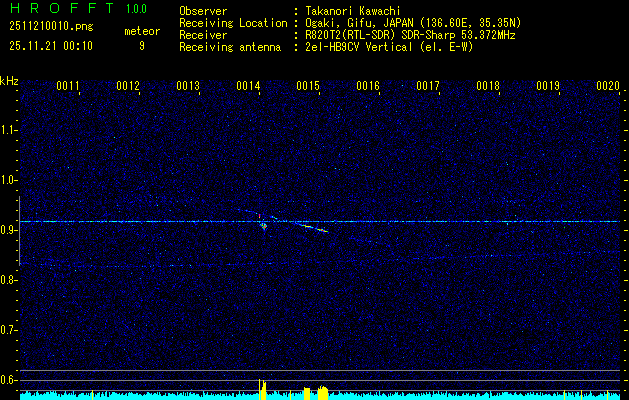Screen dimensions: 629x400
Task: Click time marker 0012
Action: (128, 86)
